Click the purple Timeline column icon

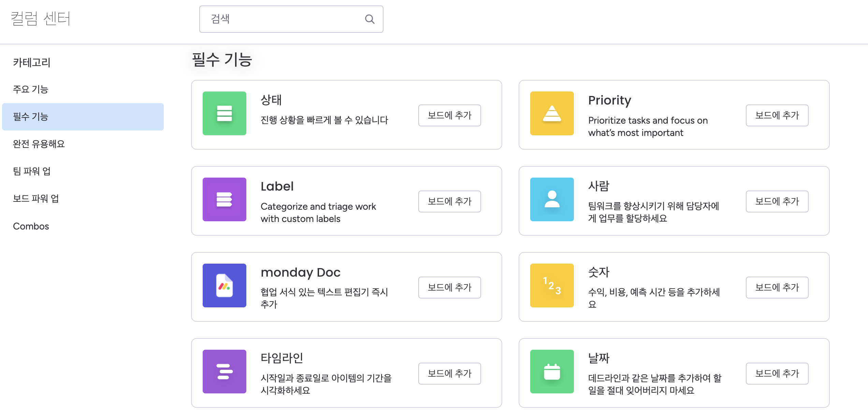(x=224, y=372)
